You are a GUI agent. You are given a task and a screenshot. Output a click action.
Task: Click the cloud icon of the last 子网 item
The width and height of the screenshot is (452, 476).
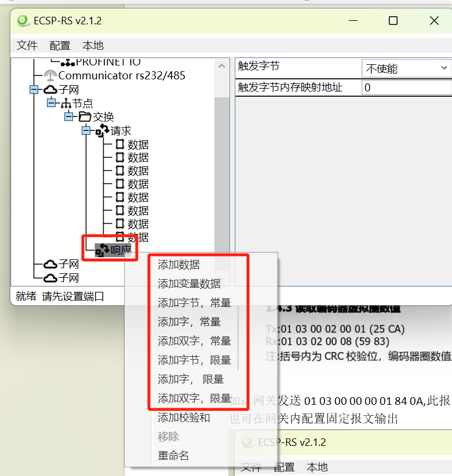[50, 278]
